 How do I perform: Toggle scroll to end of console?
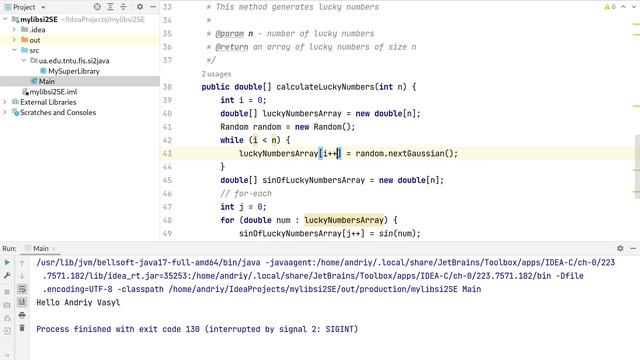22,302
